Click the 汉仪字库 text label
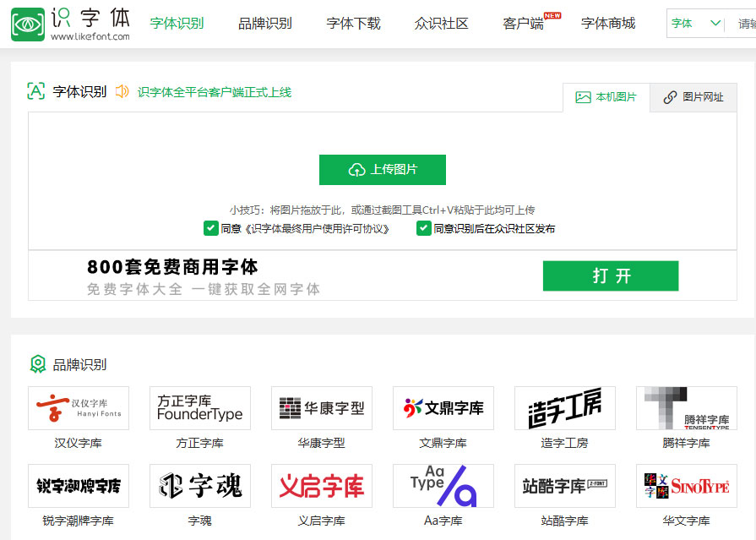The width and height of the screenshot is (756, 540). [x=78, y=443]
